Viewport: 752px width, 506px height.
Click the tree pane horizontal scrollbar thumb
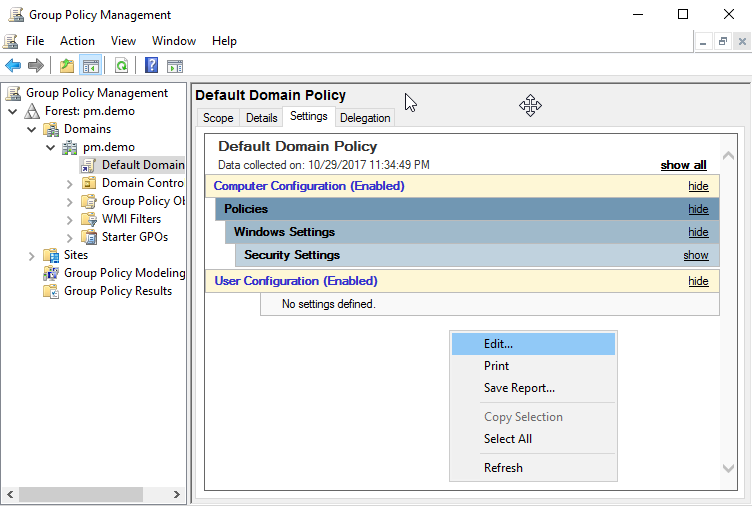(x=81, y=494)
